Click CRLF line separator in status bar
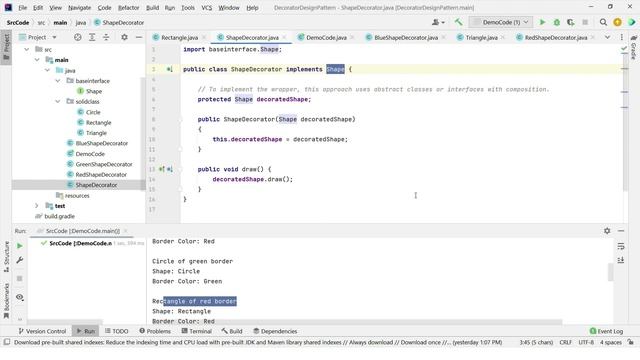The image size is (640, 360). pyautogui.click(x=565, y=342)
